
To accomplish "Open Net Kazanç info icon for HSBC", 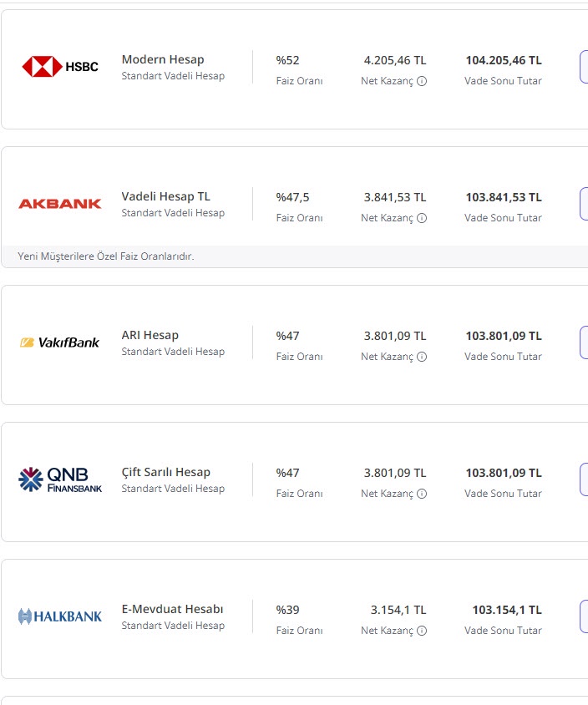I will click(x=422, y=81).
